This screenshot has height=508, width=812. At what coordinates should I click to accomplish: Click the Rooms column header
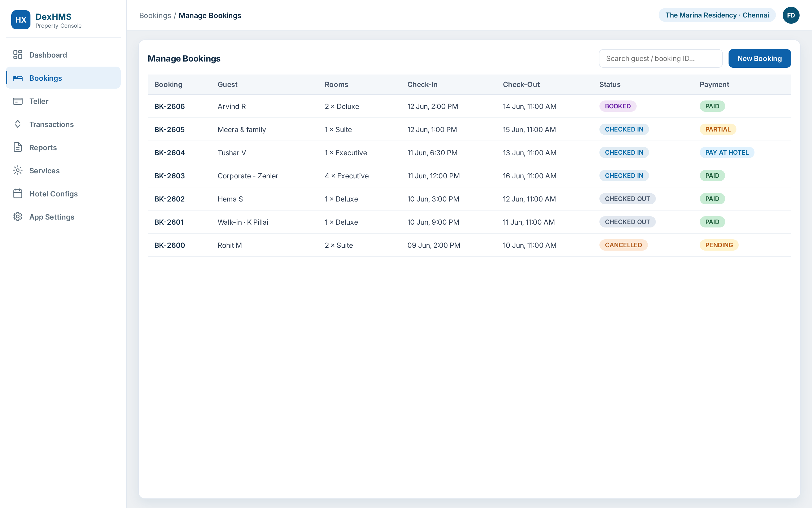click(336, 84)
